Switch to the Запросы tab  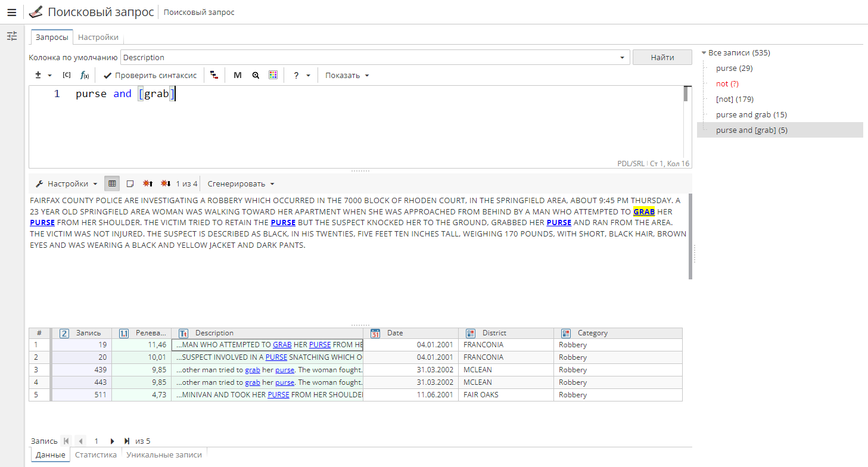click(52, 37)
